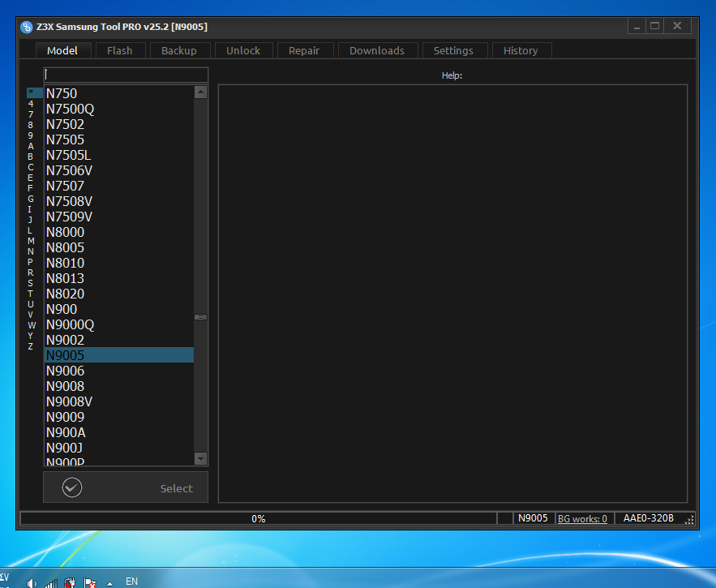Choose N8000 in the model list

pos(119,233)
